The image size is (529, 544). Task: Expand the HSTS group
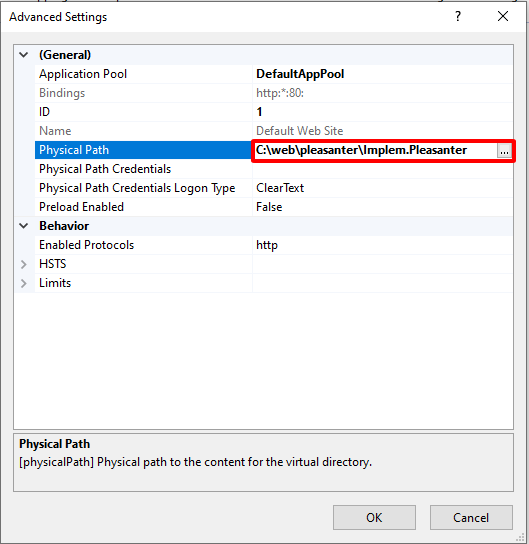click(x=24, y=264)
